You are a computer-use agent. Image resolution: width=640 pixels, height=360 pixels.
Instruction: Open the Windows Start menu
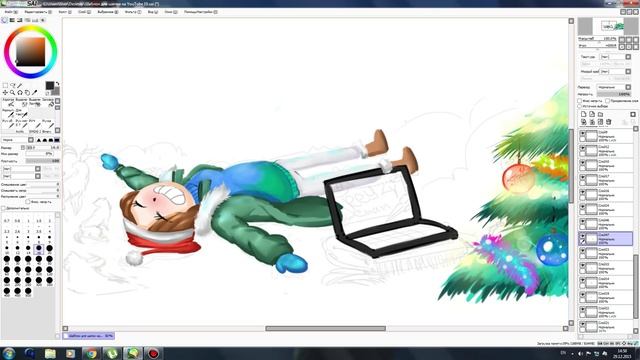point(9,353)
